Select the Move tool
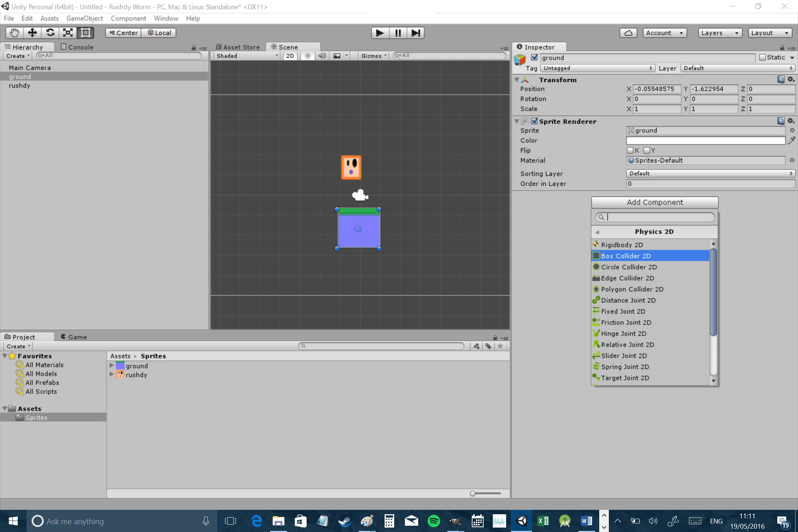This screenshot has width=798, height=532. (33, 33)
